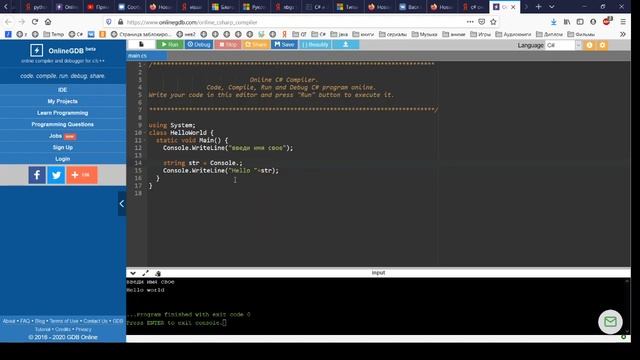The image size is (640, 360).
Task: Click the site padlock security icon
Action: 120,22
